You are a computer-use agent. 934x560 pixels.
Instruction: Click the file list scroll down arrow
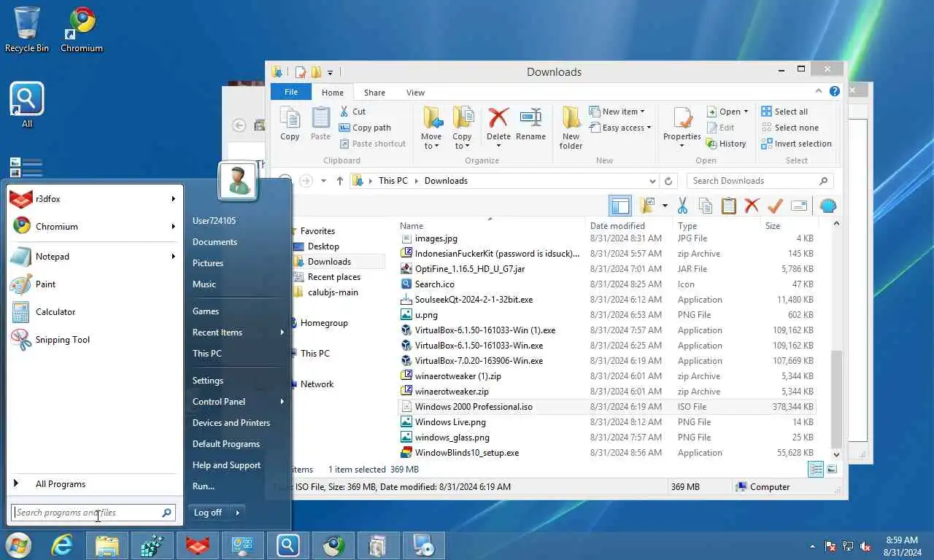[x=836, y=454]
